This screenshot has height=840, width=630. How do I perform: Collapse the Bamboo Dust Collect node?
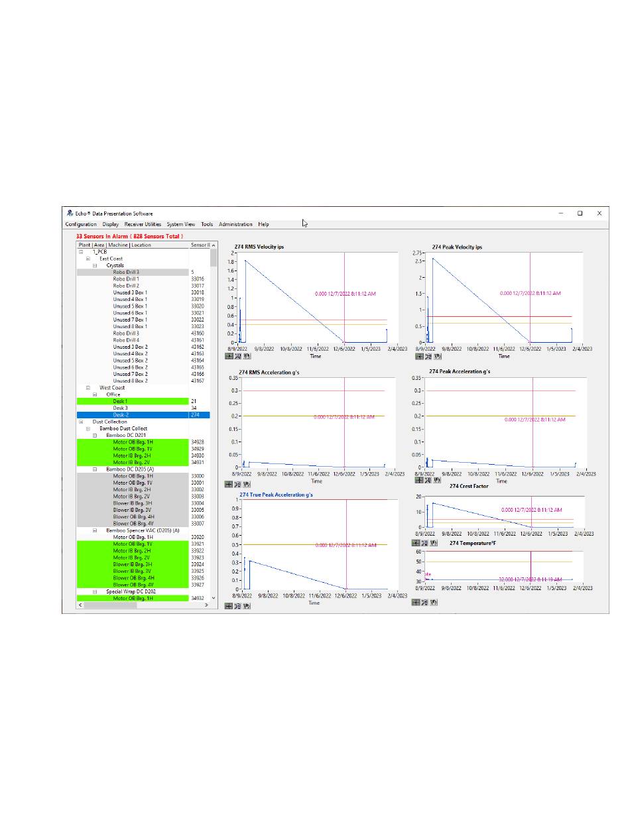(88, 428)
